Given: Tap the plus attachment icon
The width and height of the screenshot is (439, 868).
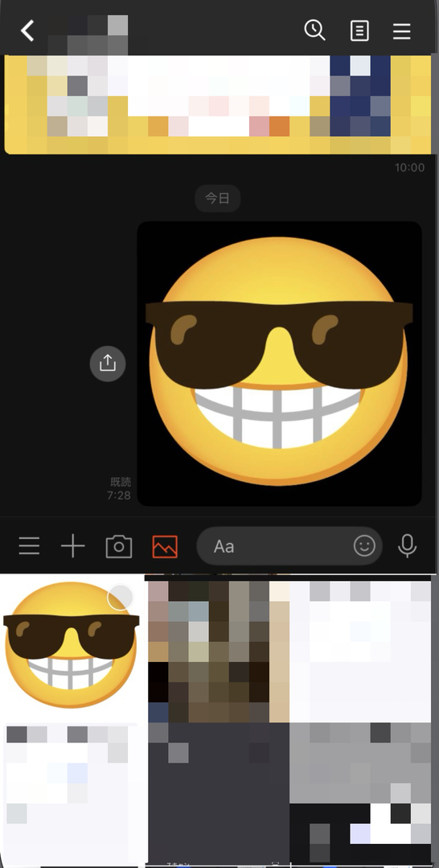Looking at the screenshot, I should click(x=72, y=546).
